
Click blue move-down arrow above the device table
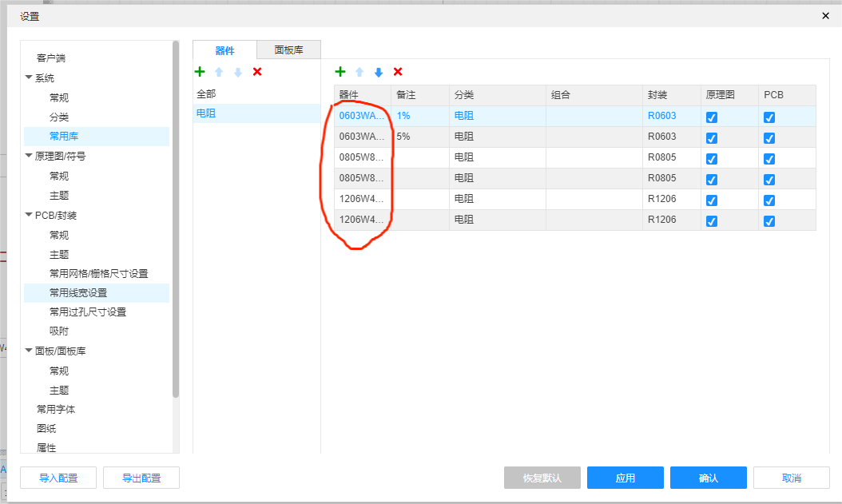(x=379, y=72)
